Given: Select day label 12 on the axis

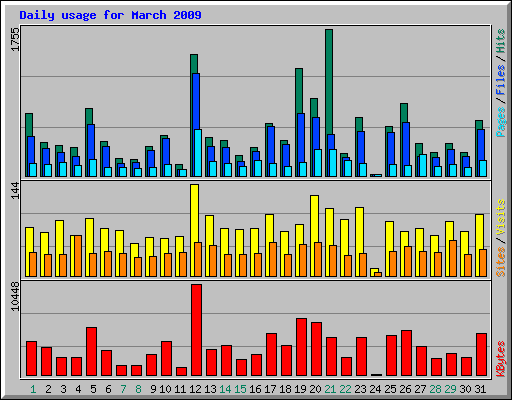Looking at the screenshot, I should point(195,389).
